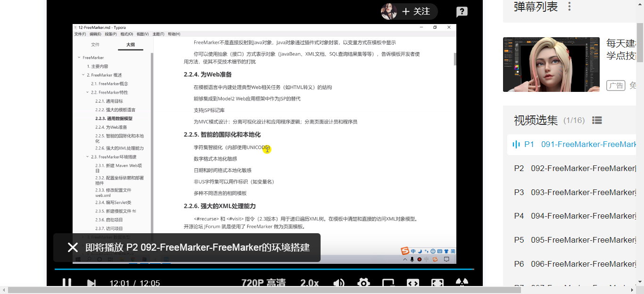Image resolution: width=644 pixels, height=294 pixels.
Task: Go to outline item 2.3.6. 启动项目
Action: (x=109, y=220)
